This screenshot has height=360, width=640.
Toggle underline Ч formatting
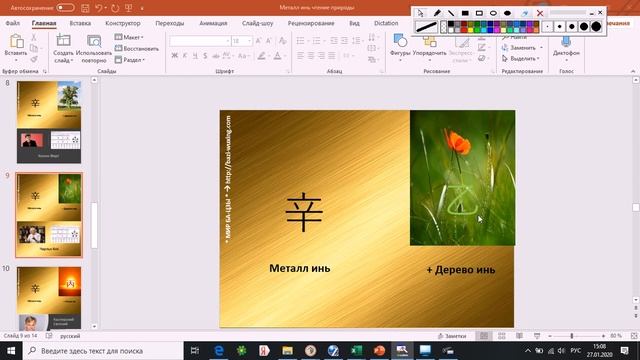(195, 56)
